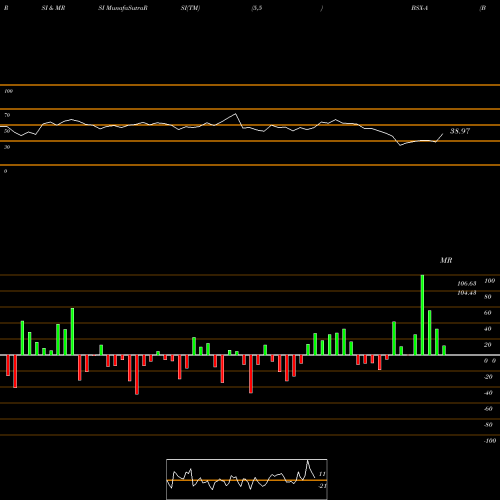Click the MR axis label -40
This screenshot has height=500, width=500.
tap(488, 393)
